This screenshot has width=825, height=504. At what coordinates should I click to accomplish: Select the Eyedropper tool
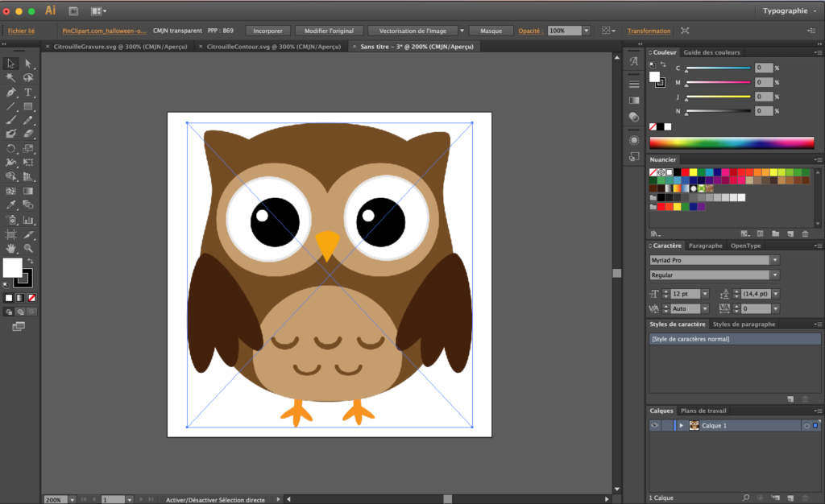pos(10,205)
